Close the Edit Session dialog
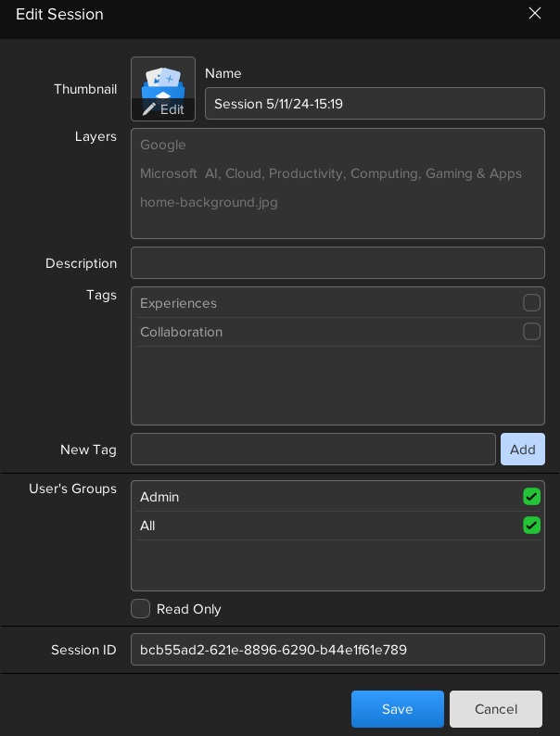Viewport: 560px width, 736px height. (x=534, y=13)
